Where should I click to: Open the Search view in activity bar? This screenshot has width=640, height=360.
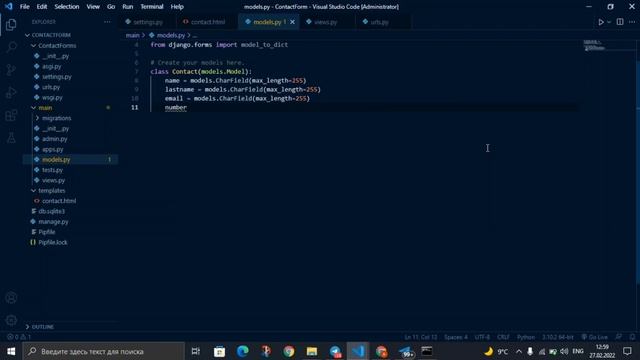(11, 47)
